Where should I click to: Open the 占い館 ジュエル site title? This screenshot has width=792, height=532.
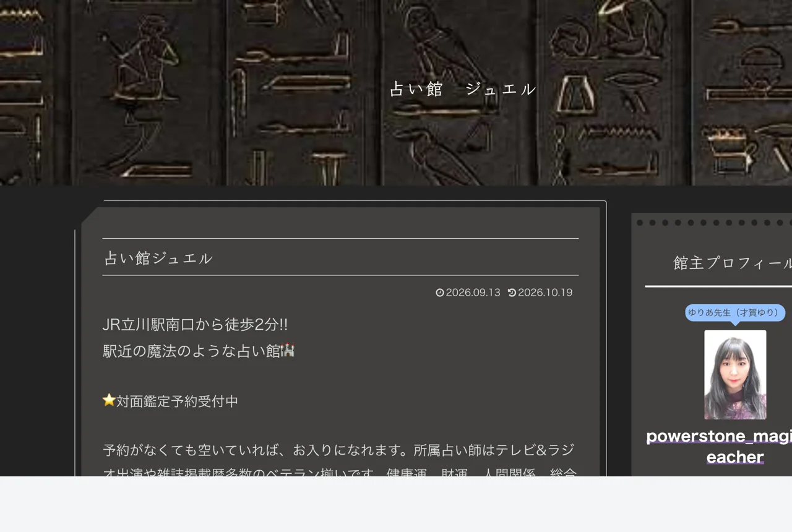(463, 89)
